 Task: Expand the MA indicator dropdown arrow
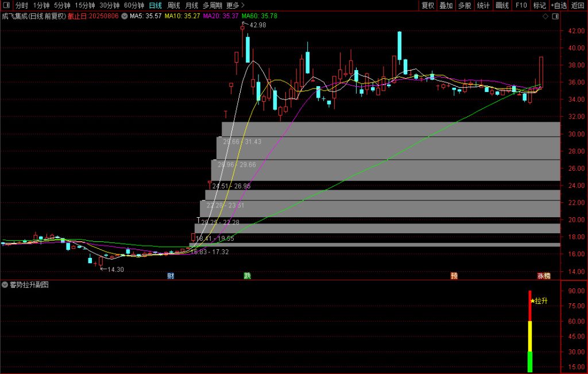[x=125, y=16]
